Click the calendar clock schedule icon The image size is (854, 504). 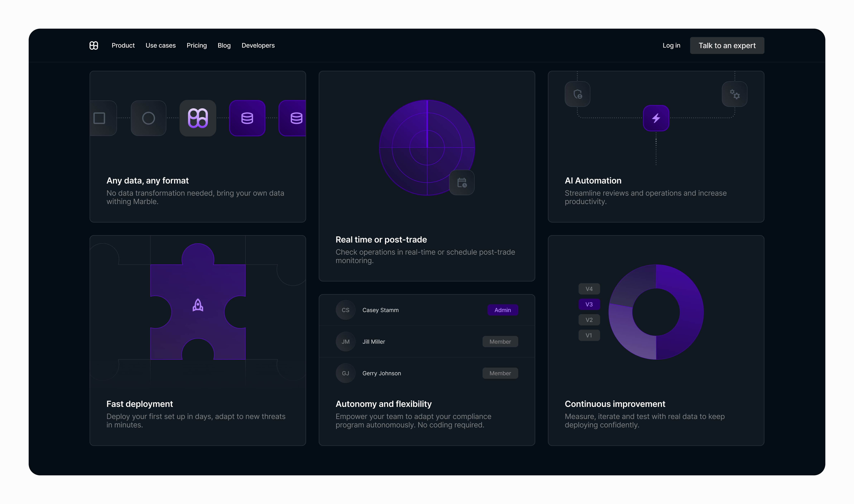(x=462, y=183)
